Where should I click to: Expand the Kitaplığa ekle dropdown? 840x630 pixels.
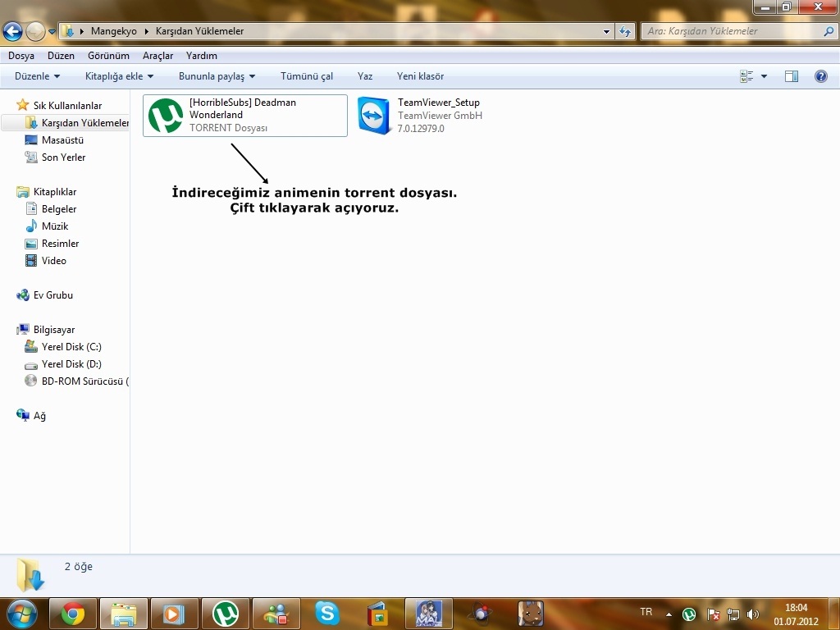click(120, 76)
